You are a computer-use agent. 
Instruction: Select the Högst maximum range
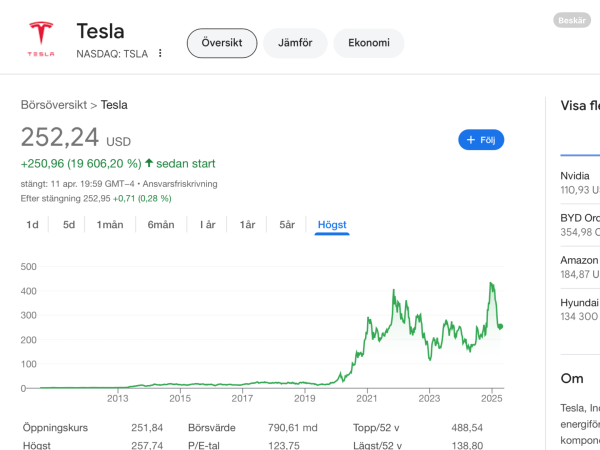pyautogui.click(x=332, y=225)
